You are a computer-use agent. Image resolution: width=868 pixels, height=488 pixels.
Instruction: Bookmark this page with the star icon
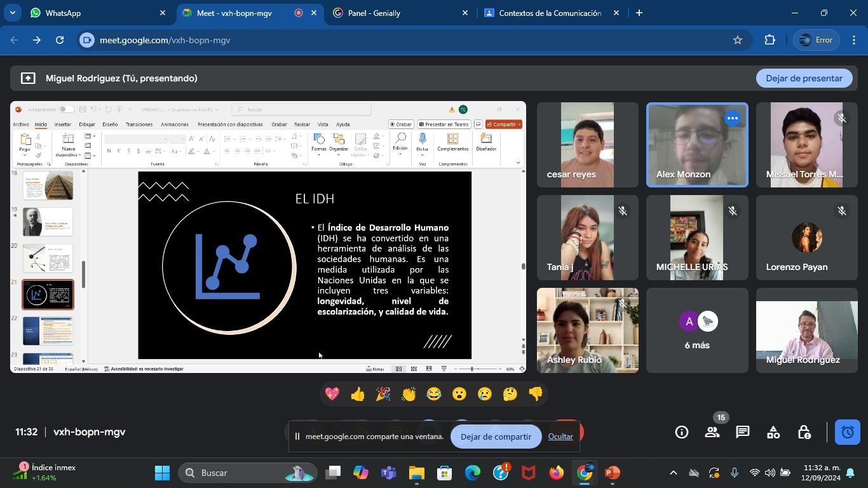click(x=738, y=40)
